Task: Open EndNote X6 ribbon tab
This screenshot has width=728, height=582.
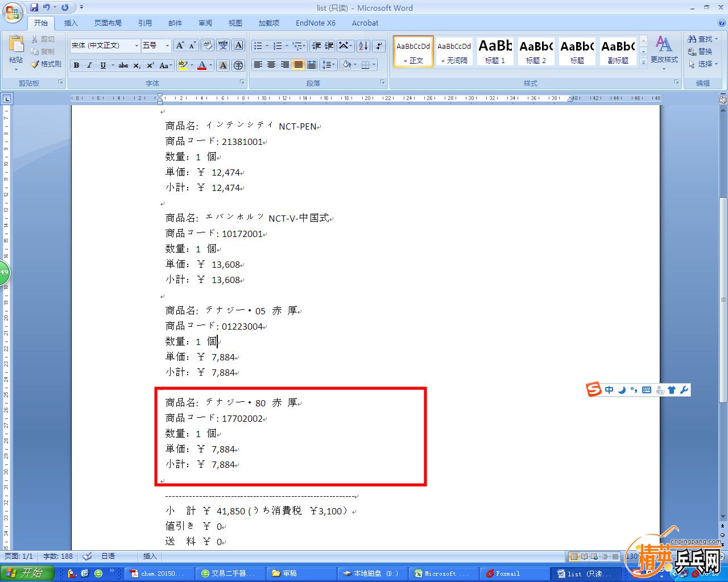Action: (x=316, y=23)
